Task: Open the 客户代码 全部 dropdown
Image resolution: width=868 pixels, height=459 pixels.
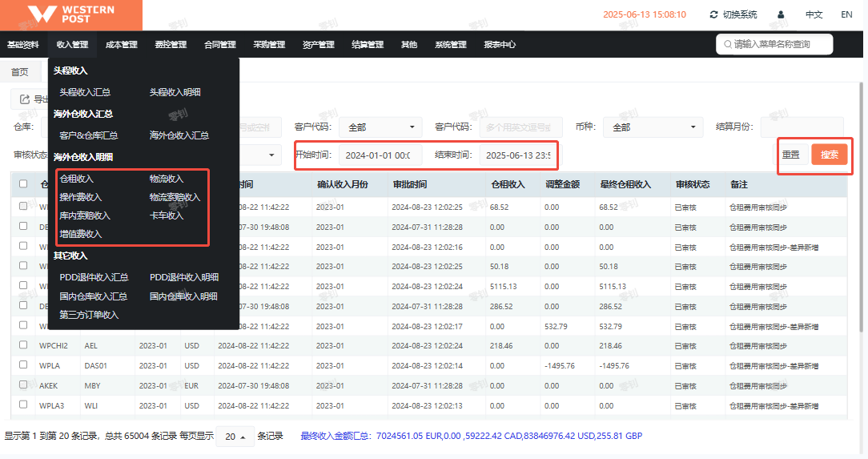Action: 380,127
